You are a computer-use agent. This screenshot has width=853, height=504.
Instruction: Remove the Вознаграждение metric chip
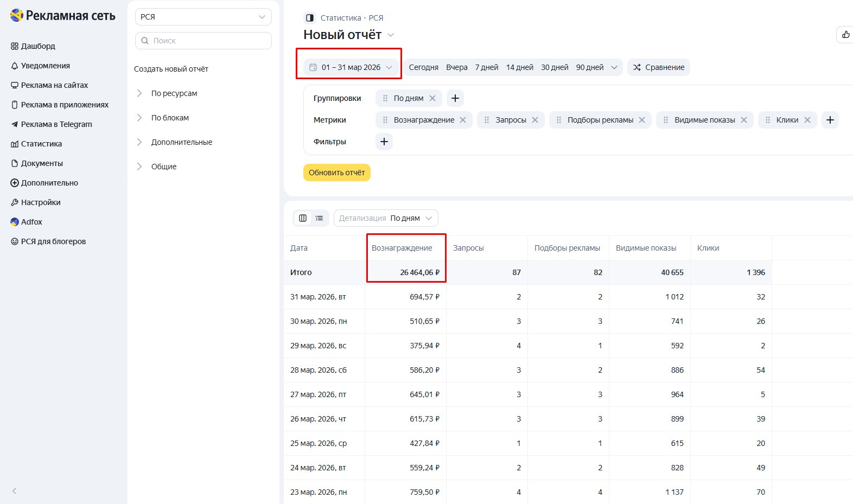point(463,120)
